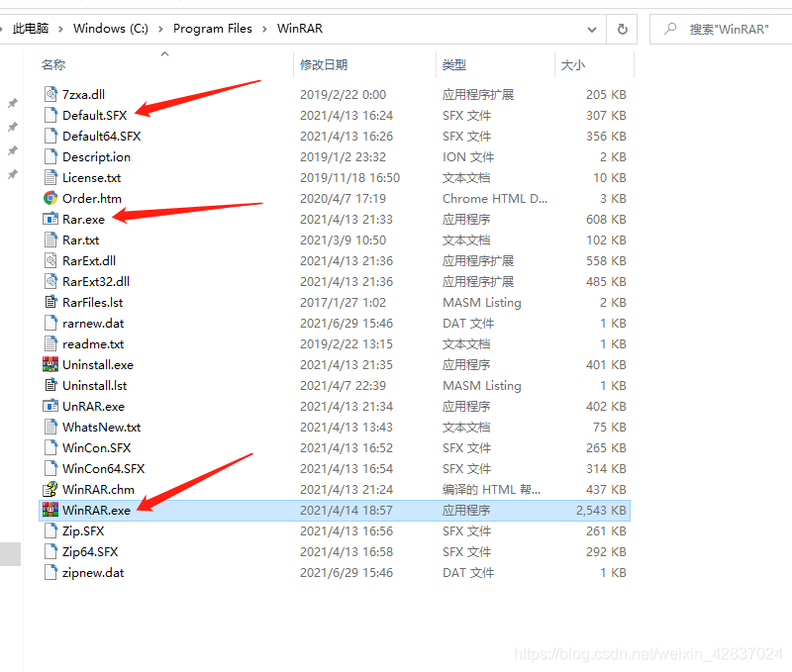The height and width of the screenshot is (672, 792).
Task: Select the RarFiles.lst file name
Action: [x=92, y=303]
